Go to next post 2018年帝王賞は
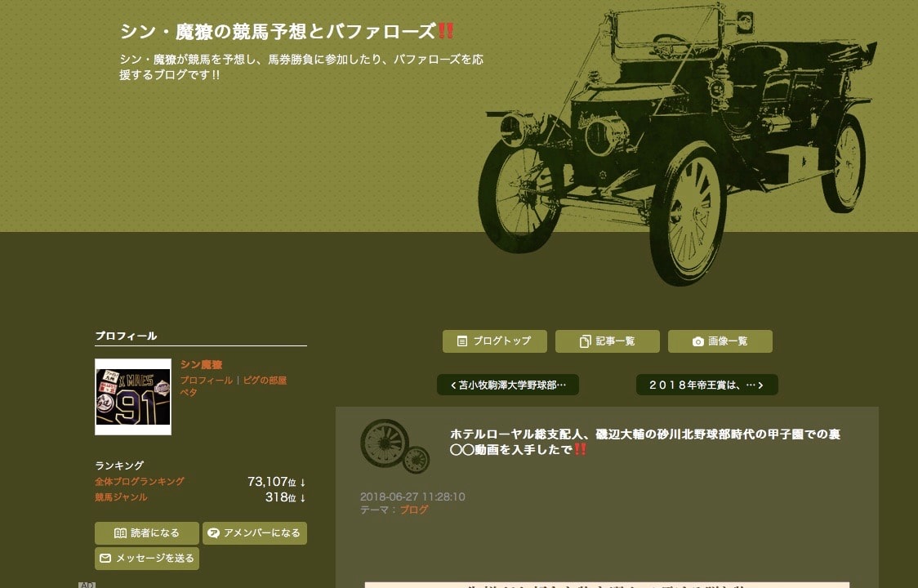Screen dimensions: 918x588 [x=706, y=385]
